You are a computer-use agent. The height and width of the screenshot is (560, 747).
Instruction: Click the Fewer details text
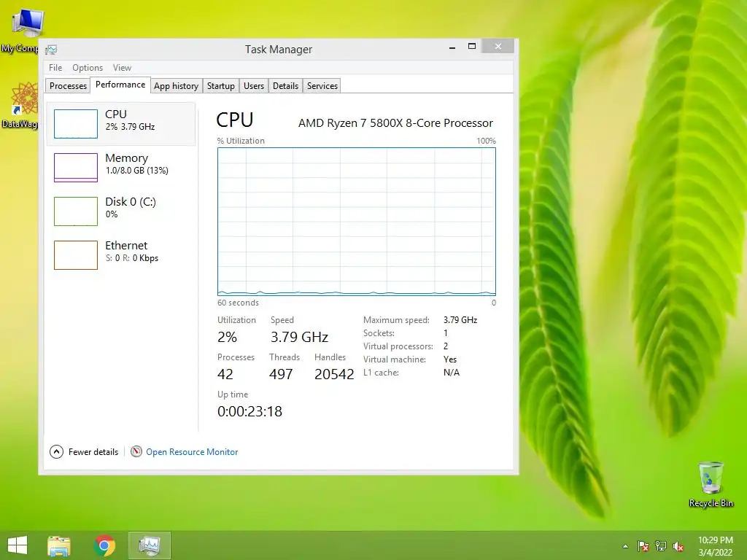coord(93,452)
